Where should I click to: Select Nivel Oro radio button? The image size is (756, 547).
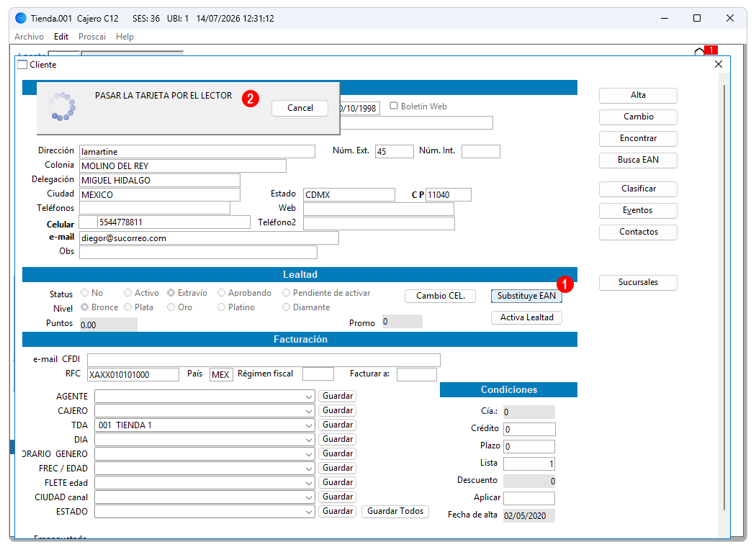coord(171,307)
